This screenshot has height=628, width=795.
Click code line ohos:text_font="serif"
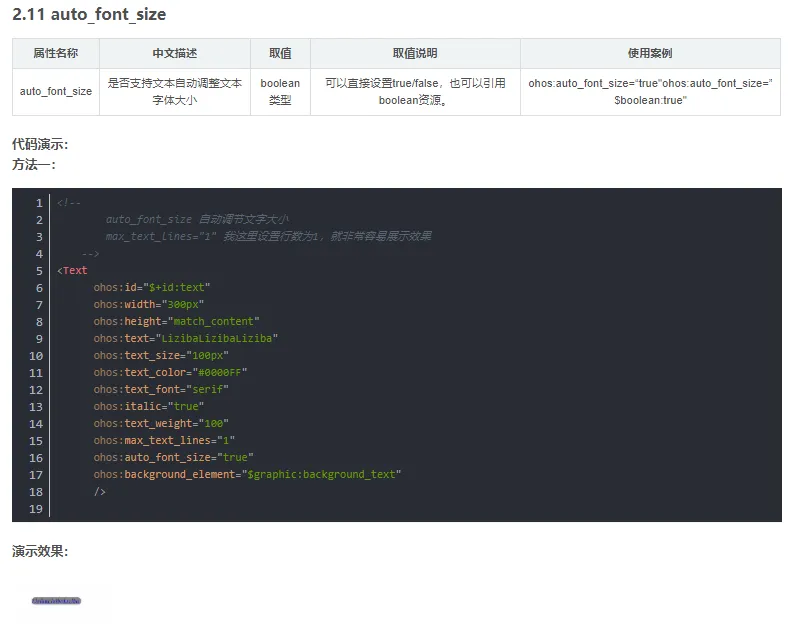point(161,389)
